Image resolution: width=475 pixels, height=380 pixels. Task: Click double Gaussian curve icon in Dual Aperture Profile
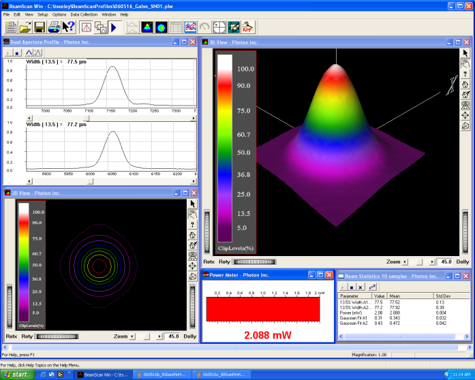point(37,53)
